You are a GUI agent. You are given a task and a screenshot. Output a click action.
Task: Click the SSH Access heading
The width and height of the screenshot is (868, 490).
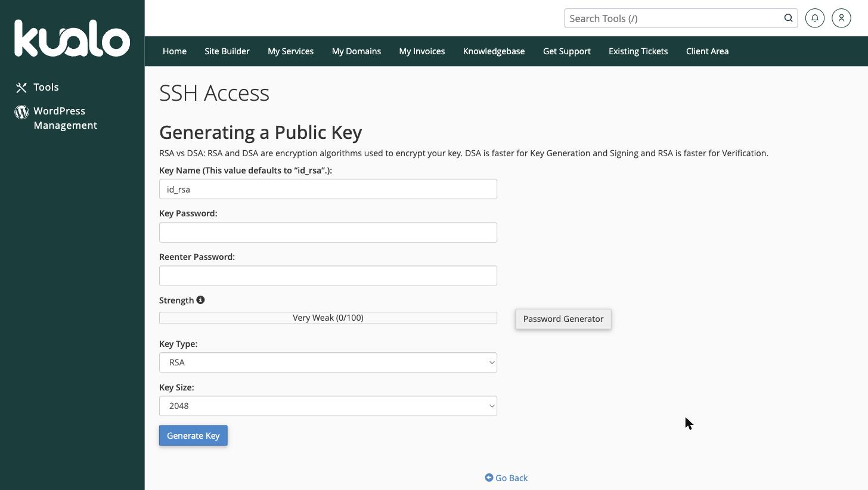[x=215, y=93]
